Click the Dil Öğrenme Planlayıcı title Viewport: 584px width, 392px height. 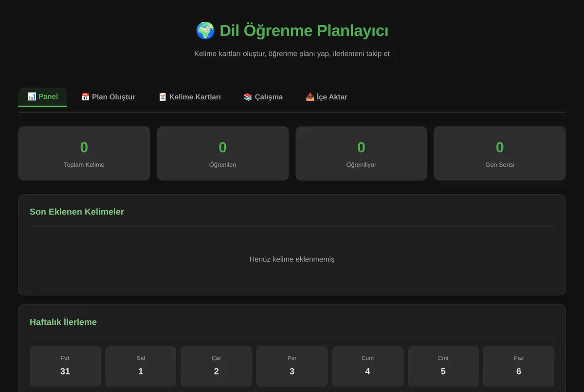pos(304,31)
